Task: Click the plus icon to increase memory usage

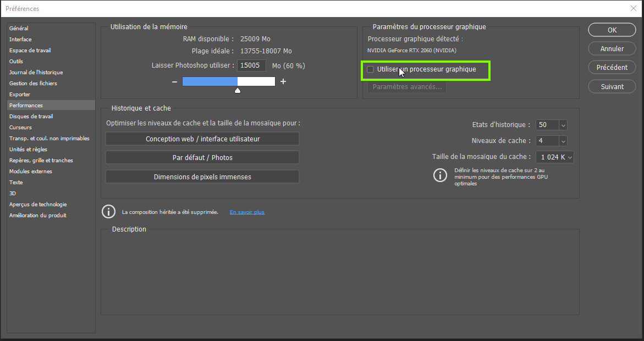Action: [283, 81]
